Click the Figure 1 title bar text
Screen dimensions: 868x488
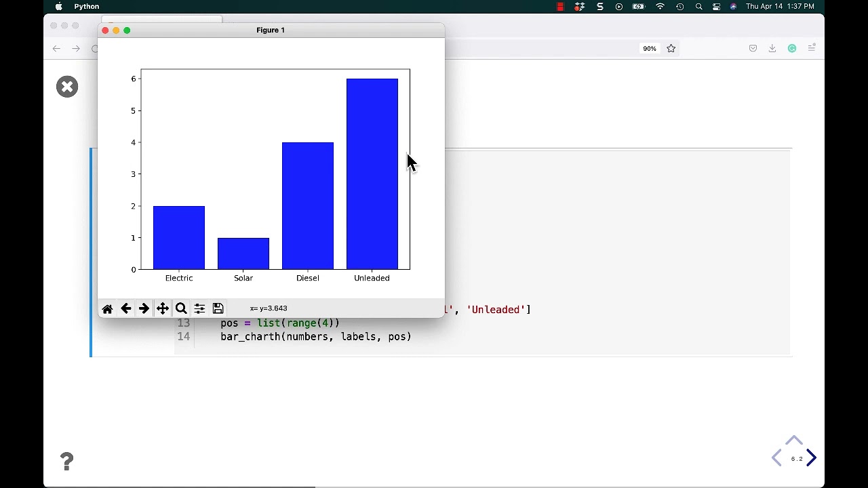coord(271,30)
